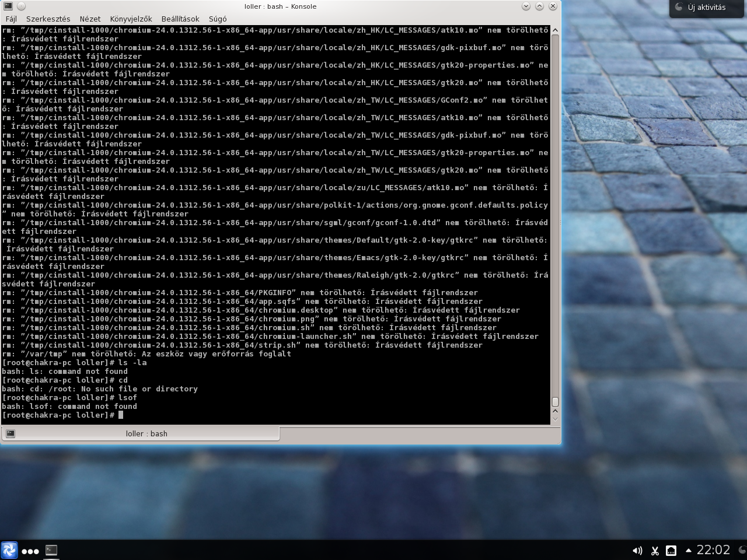The height and width of the screenshot is (560, 747).
Task: Click the '[root@chakra-pc loller]# lsof' prompt line
Action: [69, 398]
